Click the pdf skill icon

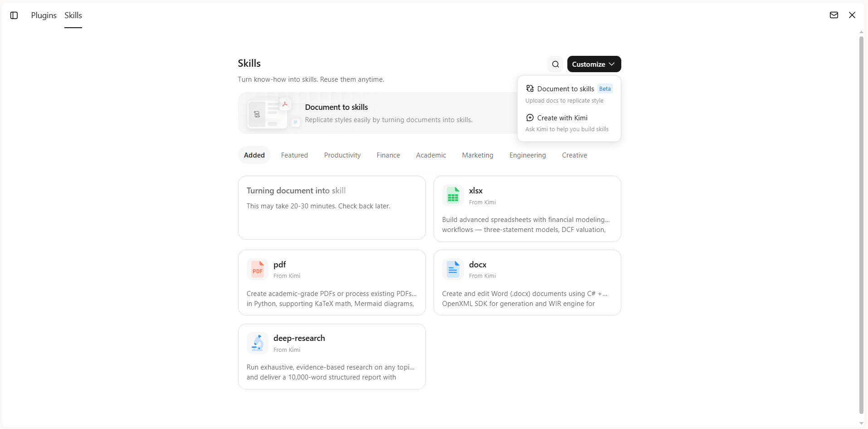click(x=257, y=270)
